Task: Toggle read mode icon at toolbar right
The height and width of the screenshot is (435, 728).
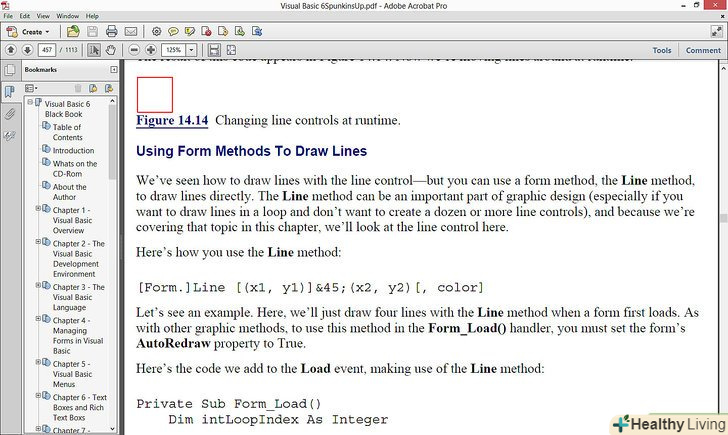Action: pyautogui.click(x=716, y=32)
